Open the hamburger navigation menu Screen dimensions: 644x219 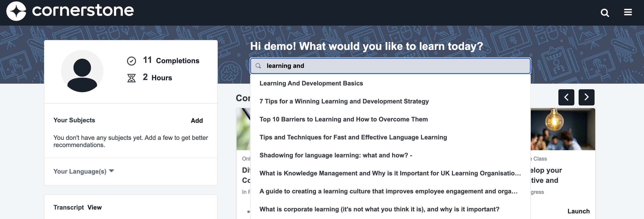coord(628,12)
